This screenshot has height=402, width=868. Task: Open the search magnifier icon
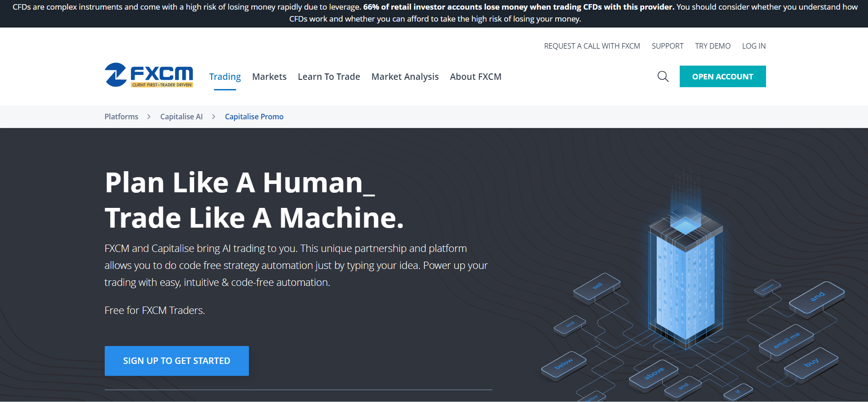tap(663, 76)
